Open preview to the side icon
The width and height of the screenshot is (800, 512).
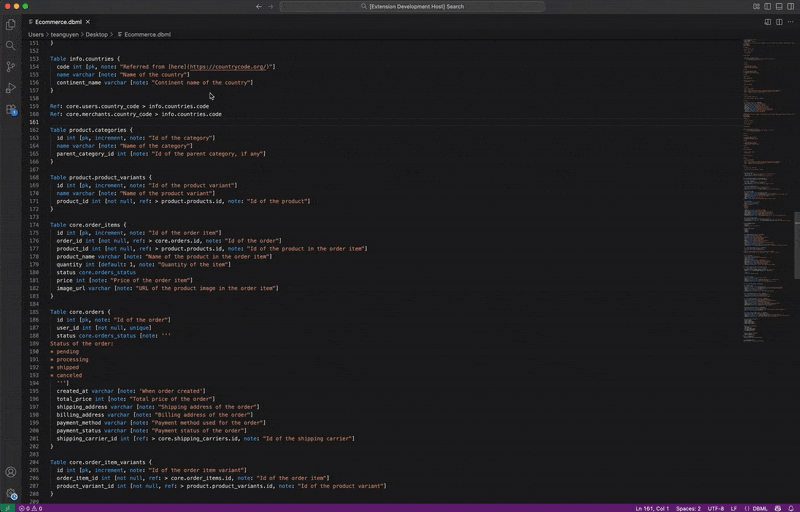[x=767, y=22]
